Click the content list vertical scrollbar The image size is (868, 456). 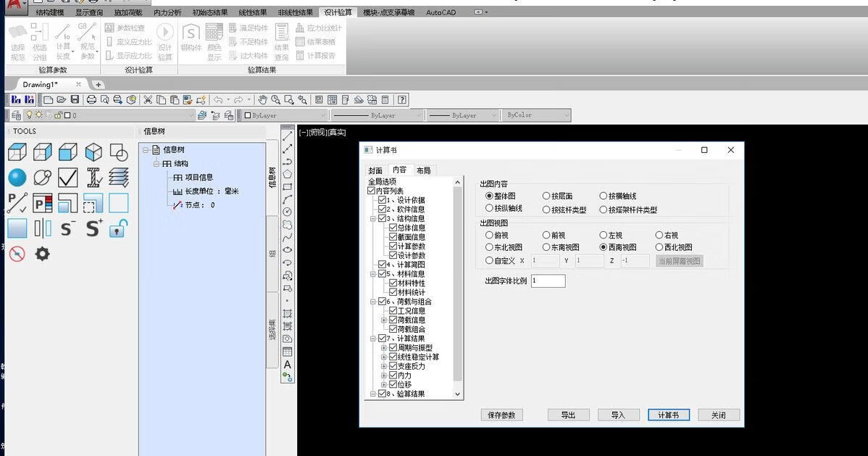[x=457, y=290]
